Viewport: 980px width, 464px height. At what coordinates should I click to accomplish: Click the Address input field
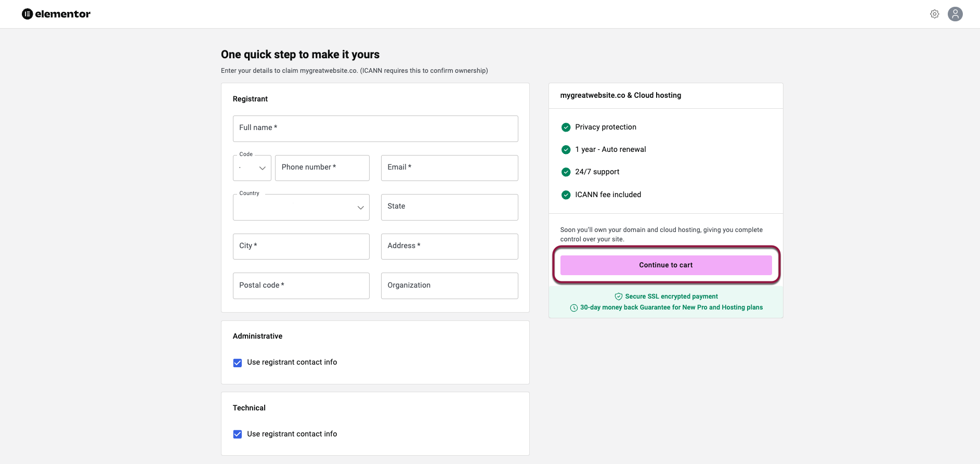(x=449, y=247)
